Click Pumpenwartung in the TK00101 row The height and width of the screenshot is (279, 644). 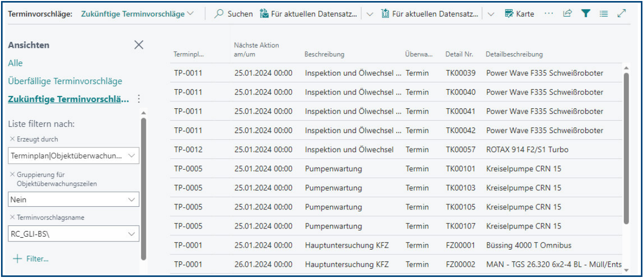(333, 169)
